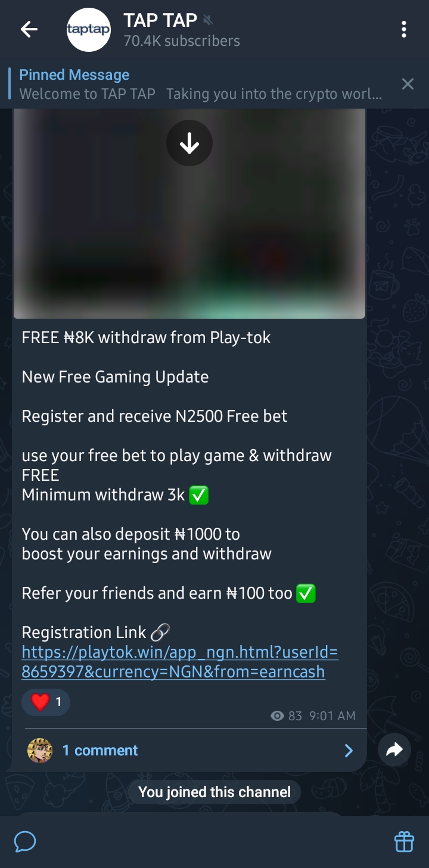Tap the TAP TAP channel title
Screen dimensions: 429x868
coord(160,20)
